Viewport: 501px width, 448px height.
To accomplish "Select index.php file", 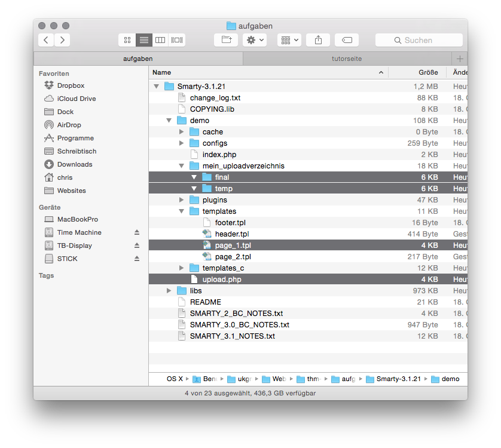I will (308, 155).
